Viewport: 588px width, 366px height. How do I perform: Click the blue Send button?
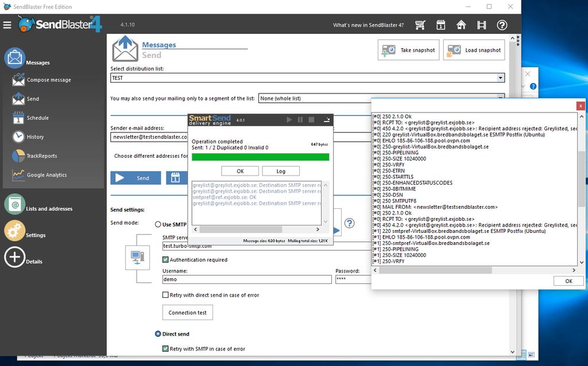(x=136, y=178)
